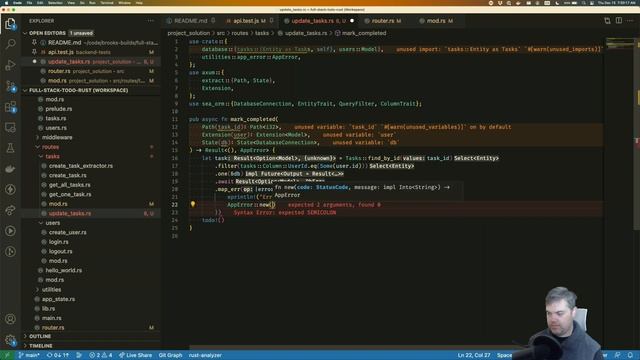Open Explorer views and more actions menu

pos(151,21)
